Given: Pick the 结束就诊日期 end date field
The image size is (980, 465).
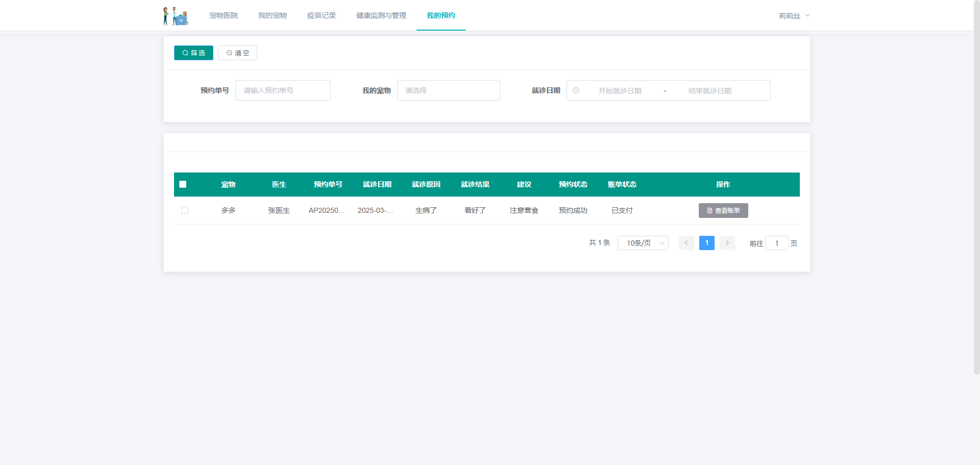Looking at the screenshot, I should [x=710, y=91].
